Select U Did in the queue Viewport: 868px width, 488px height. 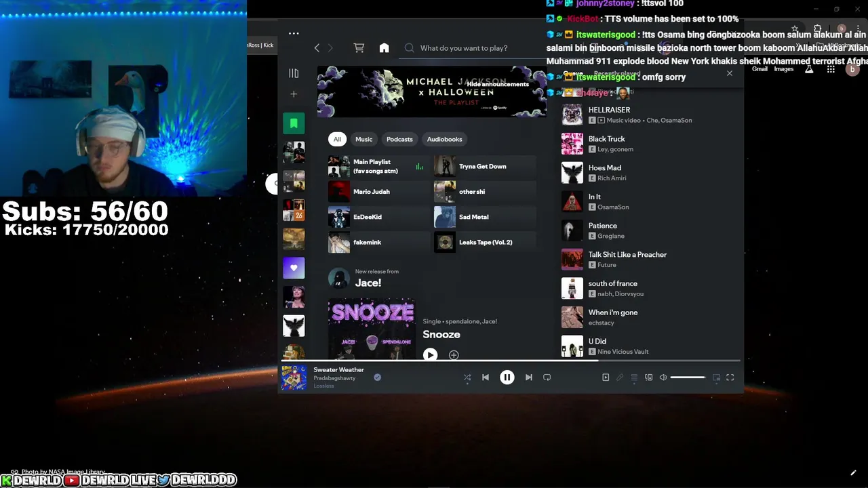648,346
